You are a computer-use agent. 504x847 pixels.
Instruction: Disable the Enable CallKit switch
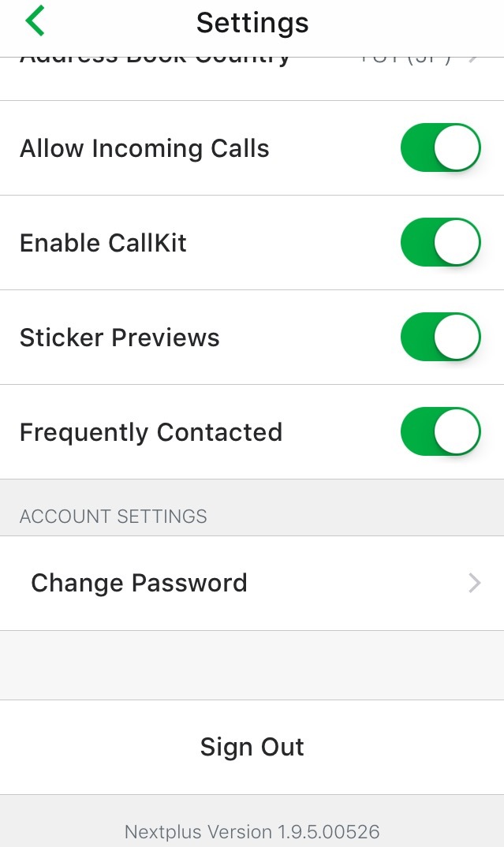click(x=440, y=242)
